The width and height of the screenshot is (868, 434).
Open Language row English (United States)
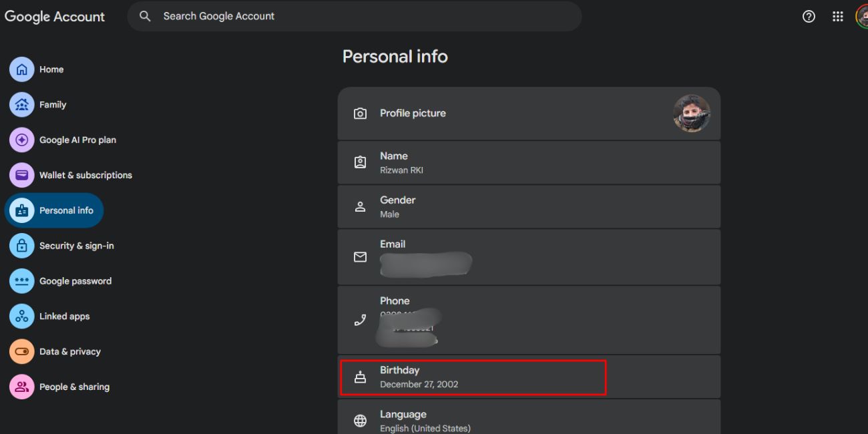tap(529, 417)
